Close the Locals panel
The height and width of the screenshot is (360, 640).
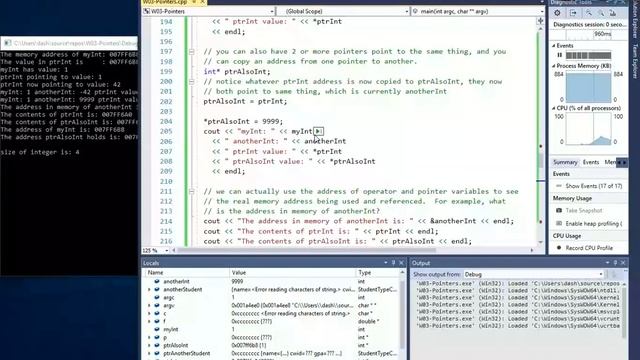[x=401, y=263]
